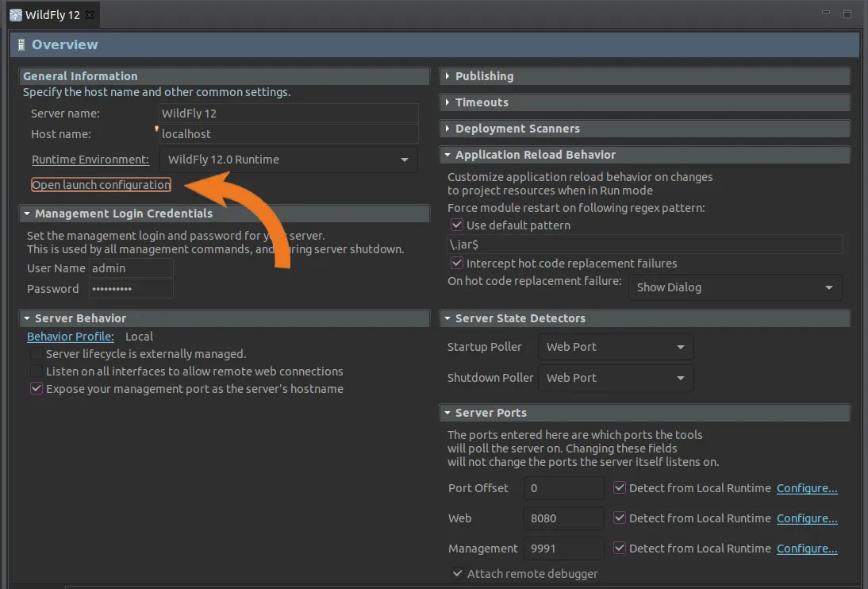Screen dimensions: 868x589
Task: Collapse the Management Login Credentials section
Action: [x=26, y=214]
